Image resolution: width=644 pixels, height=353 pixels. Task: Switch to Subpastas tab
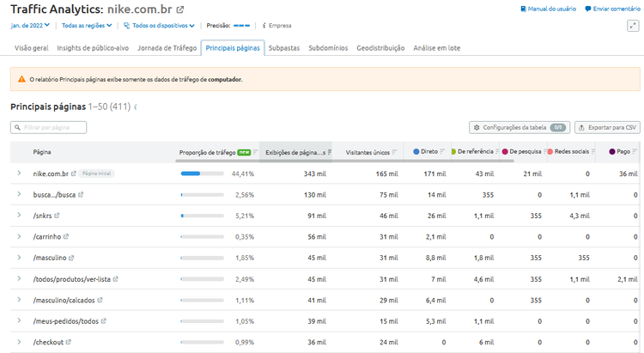coord(284,48)
